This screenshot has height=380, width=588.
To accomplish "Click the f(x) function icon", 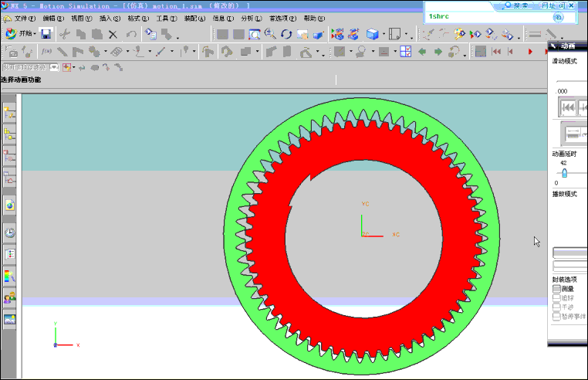I will 46,52.
